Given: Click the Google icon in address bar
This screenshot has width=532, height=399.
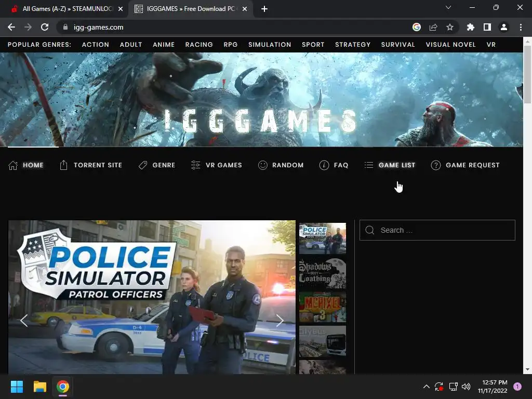Looking at the screenshot, I should click(x=417, y=27).
